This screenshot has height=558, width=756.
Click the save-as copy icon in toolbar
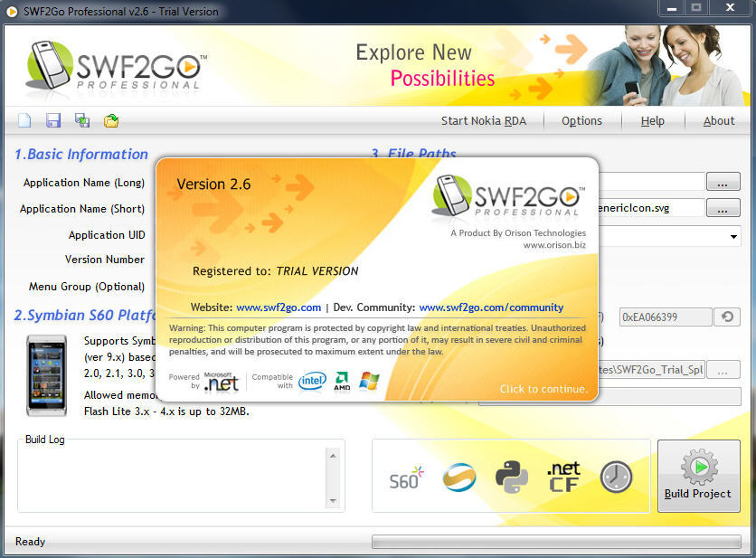click(x=82, y=120)
